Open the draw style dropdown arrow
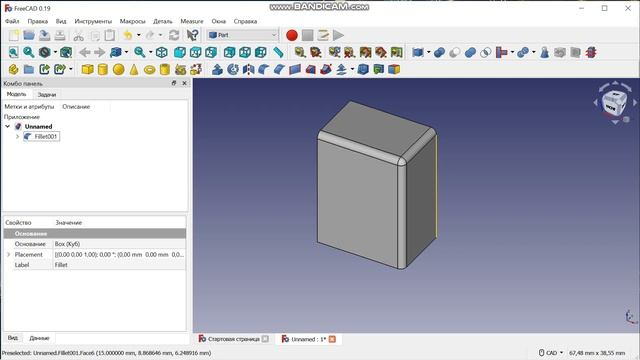Image resolution: width=640 pixels, height=360 pixels. (55, 52)
